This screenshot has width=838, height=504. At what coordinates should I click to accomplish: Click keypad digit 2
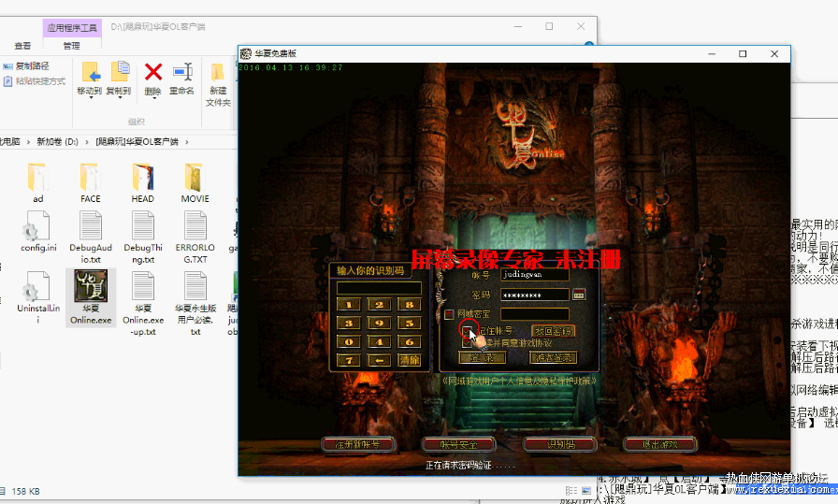[379, 305]
